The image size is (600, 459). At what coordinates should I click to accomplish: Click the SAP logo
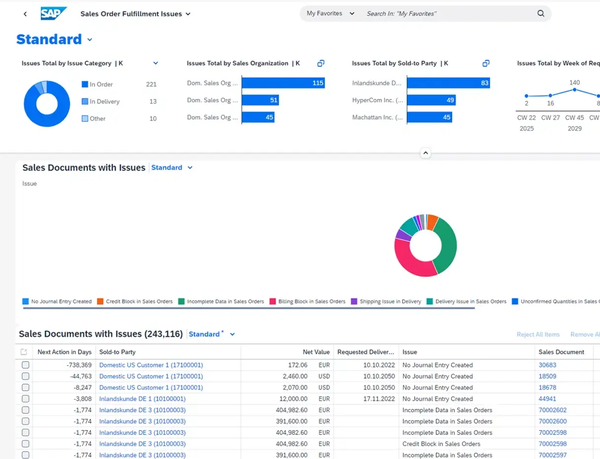pos(51,14)
